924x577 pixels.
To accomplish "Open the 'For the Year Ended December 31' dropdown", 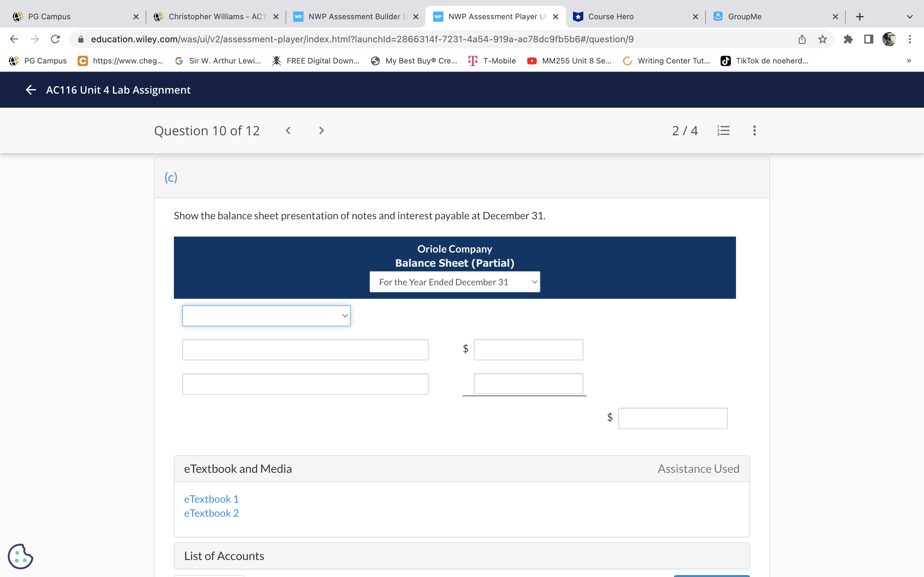I will [x=454, y=282].
